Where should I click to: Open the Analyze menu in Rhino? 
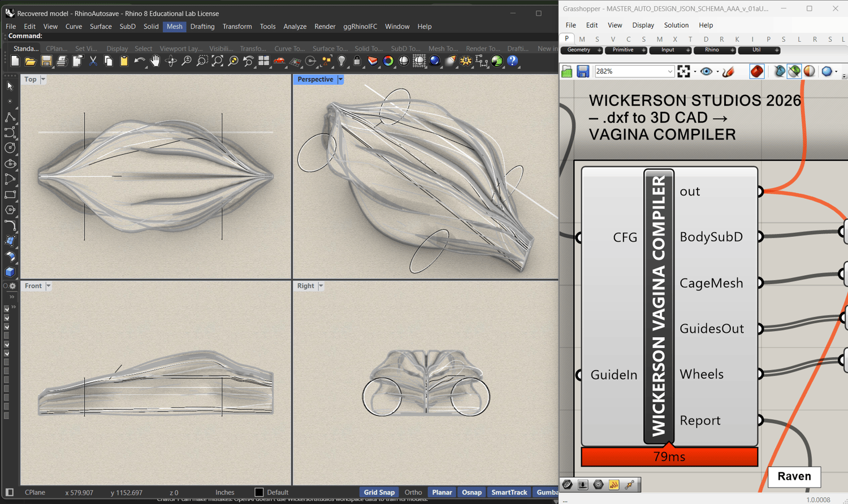pos(295,27)
